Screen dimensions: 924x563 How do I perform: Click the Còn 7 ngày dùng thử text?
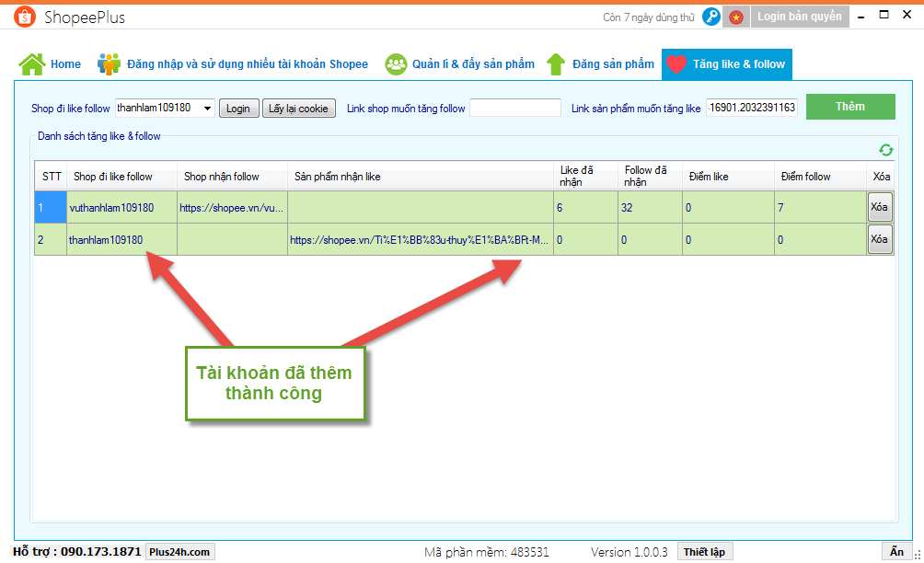click(x=649, y=17)
